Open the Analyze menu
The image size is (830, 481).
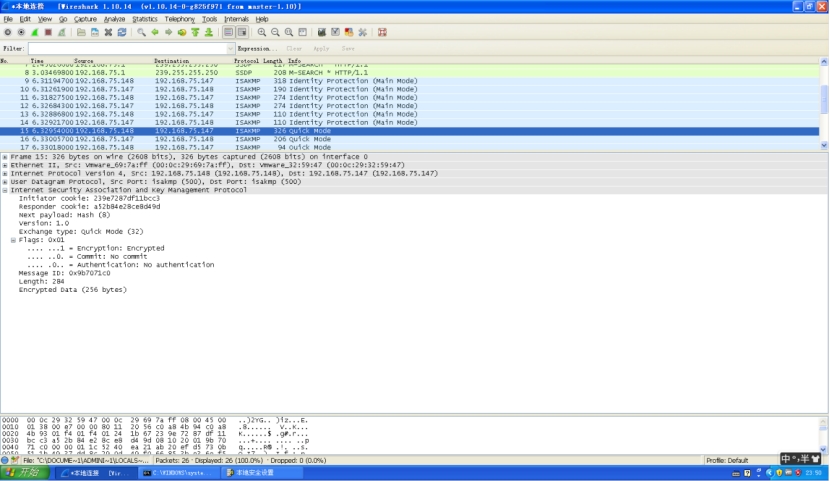pyautogui.click(x=115, y=19)
